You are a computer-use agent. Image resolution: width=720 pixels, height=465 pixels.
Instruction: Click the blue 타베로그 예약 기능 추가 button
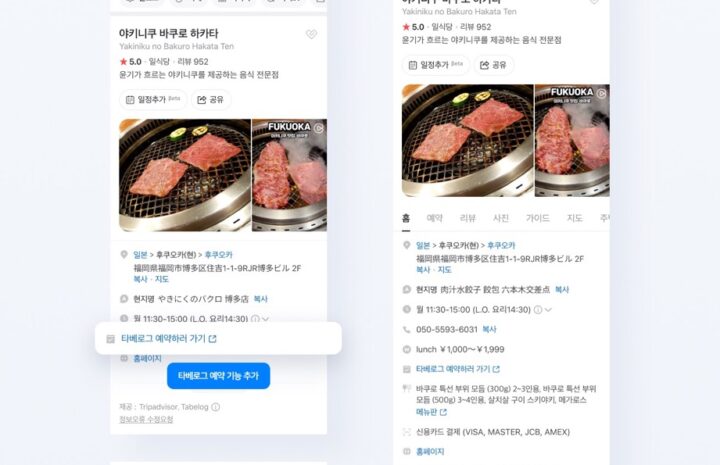pos(219,376)
